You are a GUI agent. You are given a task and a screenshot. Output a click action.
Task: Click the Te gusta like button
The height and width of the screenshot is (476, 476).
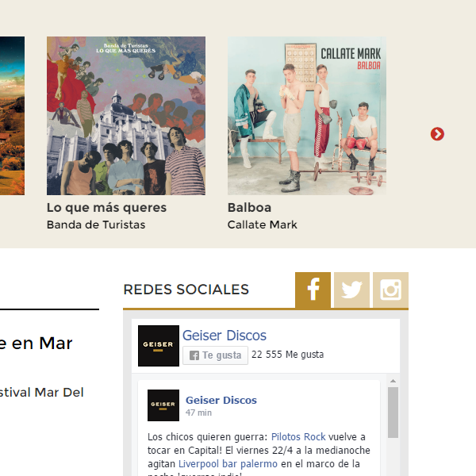coord(215,355)
